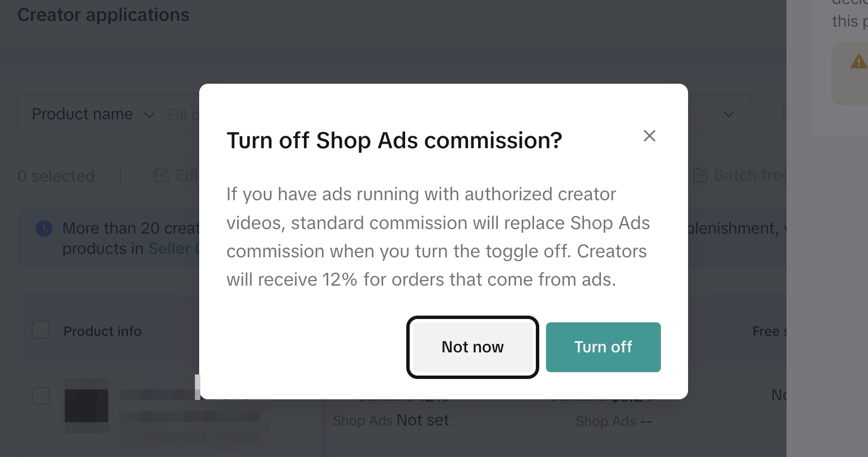Click the Not now button

472,347
